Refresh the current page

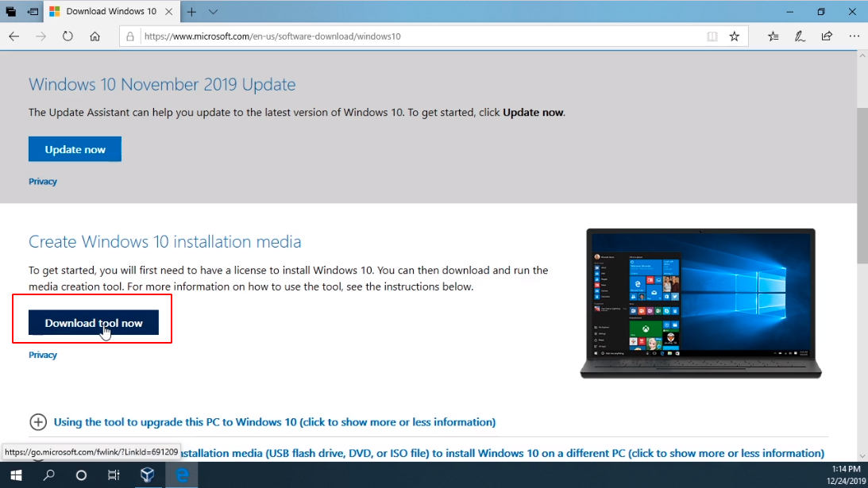pyautogui.click(x=68, y=37)
